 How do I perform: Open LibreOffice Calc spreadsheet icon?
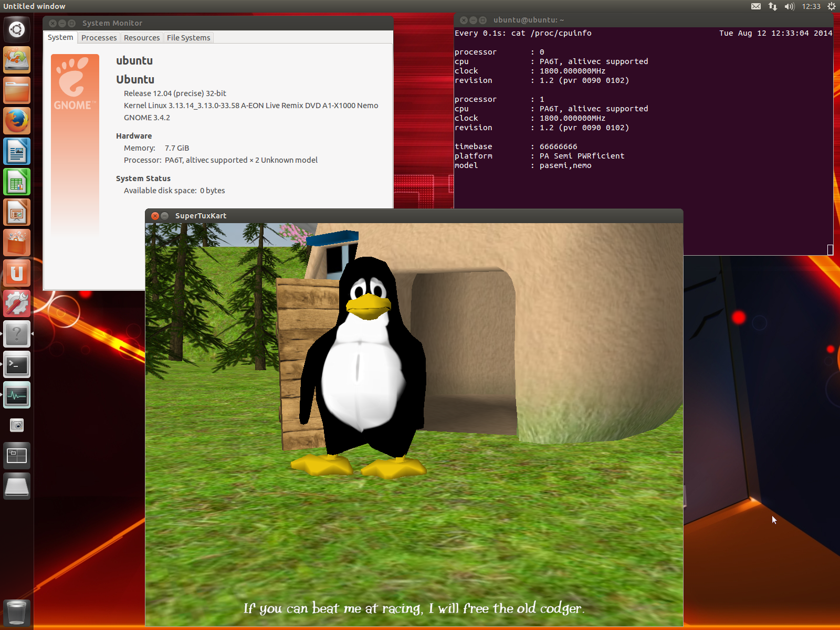pyautogui.click(x=17, y=182)
